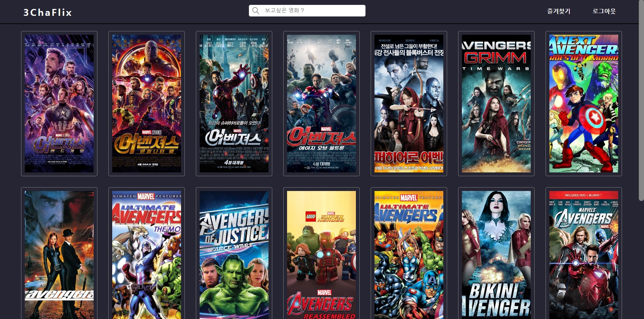Click the magnifying glass search icon
Screen dimensions: 644x319
tap(255, 11)
